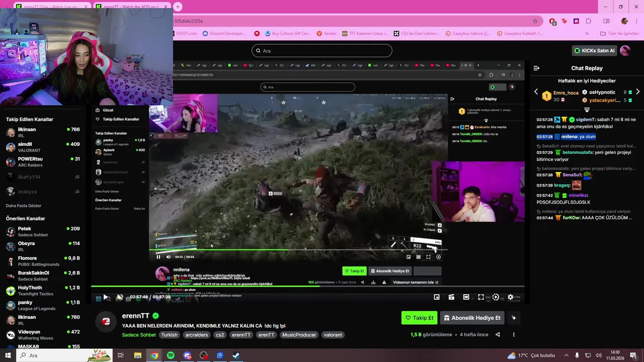Focus the Kick Ara search field
The height and width of the screenshot is (362, 644).
[322, 51]
